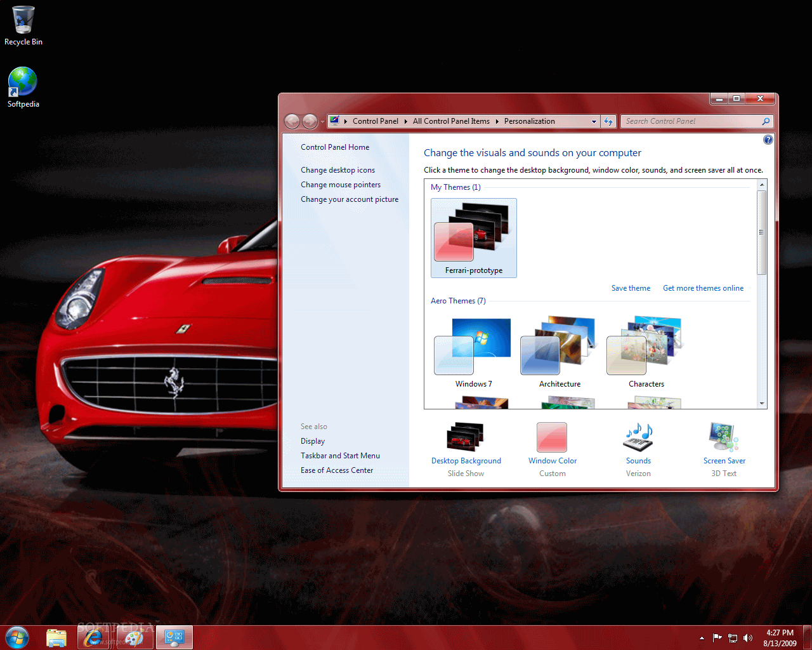This screenshot has width=812, height=650.
Task: Open the Display link under See also
Action: coord(313,441)
